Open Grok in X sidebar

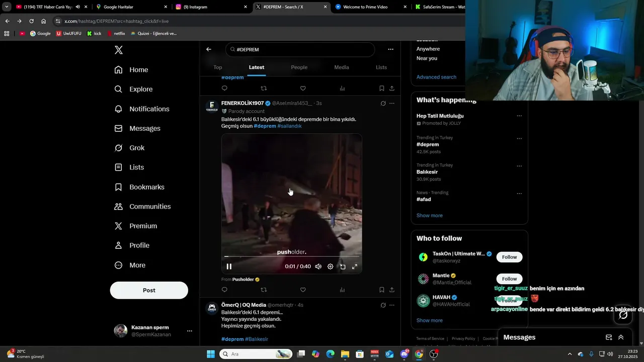click(x=129, y=148)
